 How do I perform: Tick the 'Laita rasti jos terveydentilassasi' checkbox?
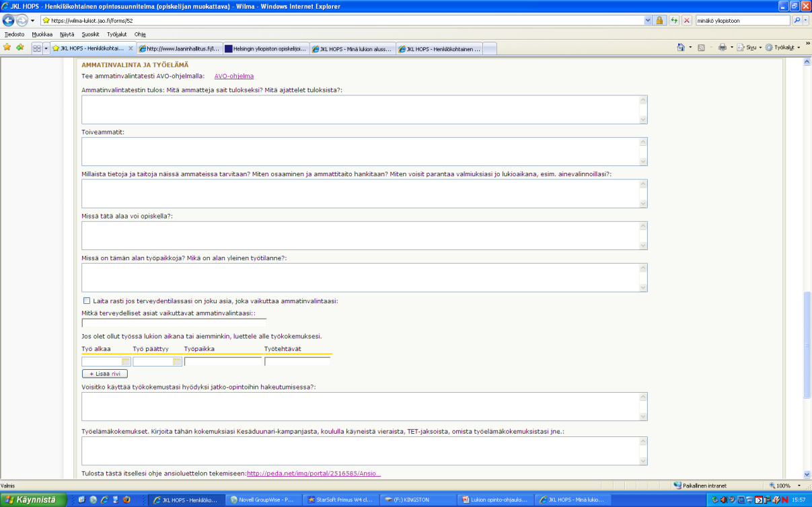pyautogui.click(x=86, y=301)
